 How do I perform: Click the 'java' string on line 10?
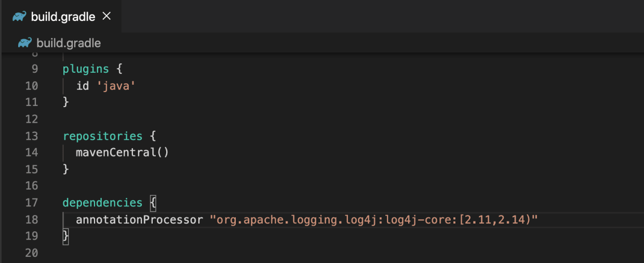[x=115, y=86]
